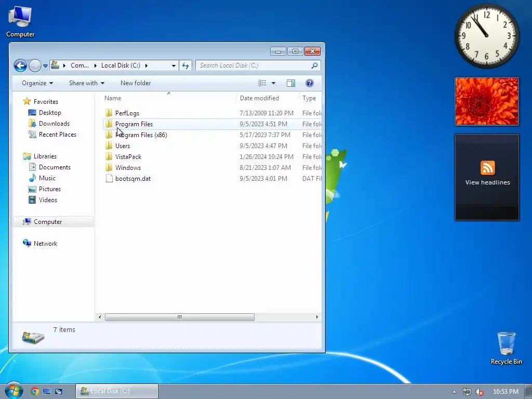532x399 pixels.
Task: Launch Google Chrome from the taskbar
Action: pos(35,391)
